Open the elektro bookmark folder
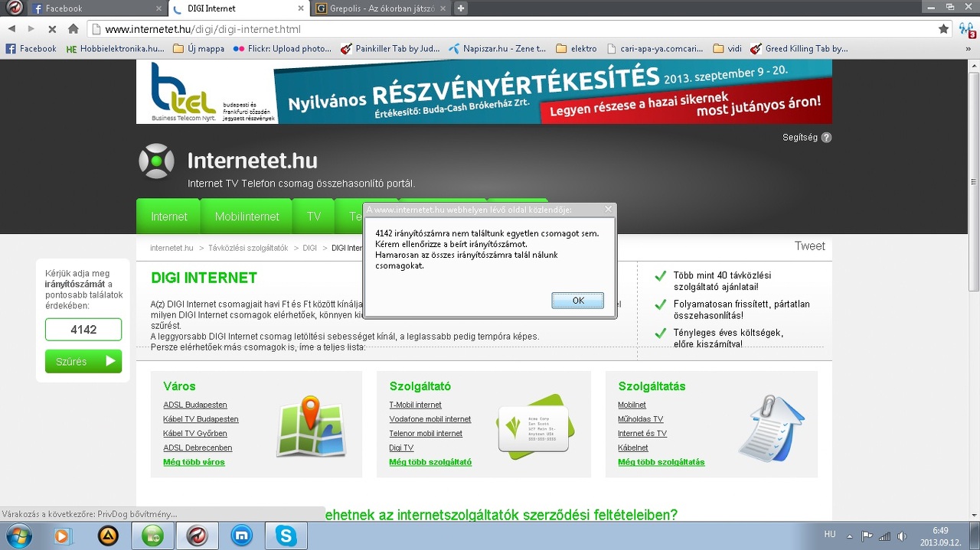This screenshot has width=980, height=550. click(577, 48)
